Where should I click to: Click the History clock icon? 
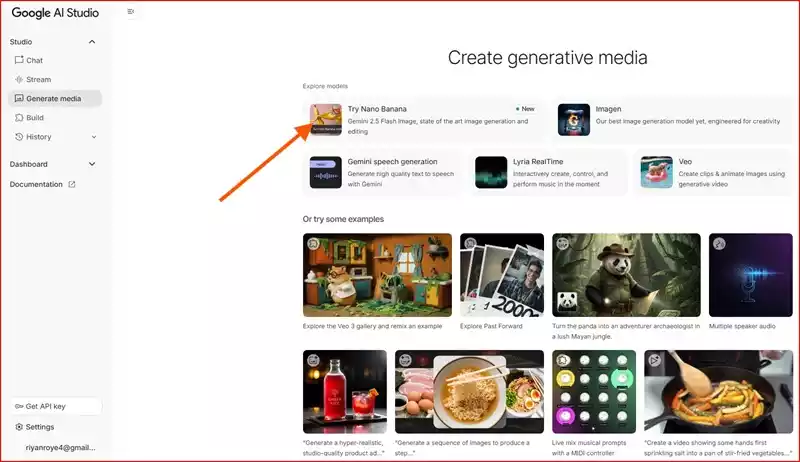[x=19, y=137]
